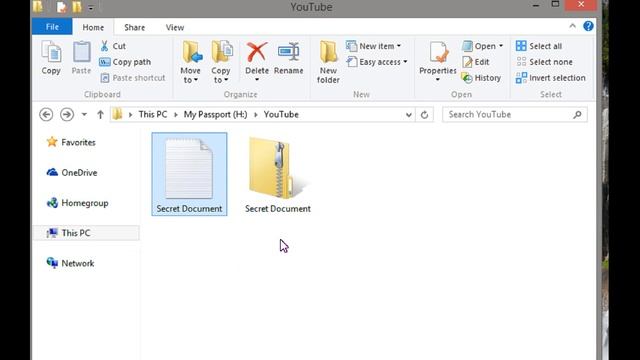Minimize the YouTube window
640x360 pixels.
[536, 5]
